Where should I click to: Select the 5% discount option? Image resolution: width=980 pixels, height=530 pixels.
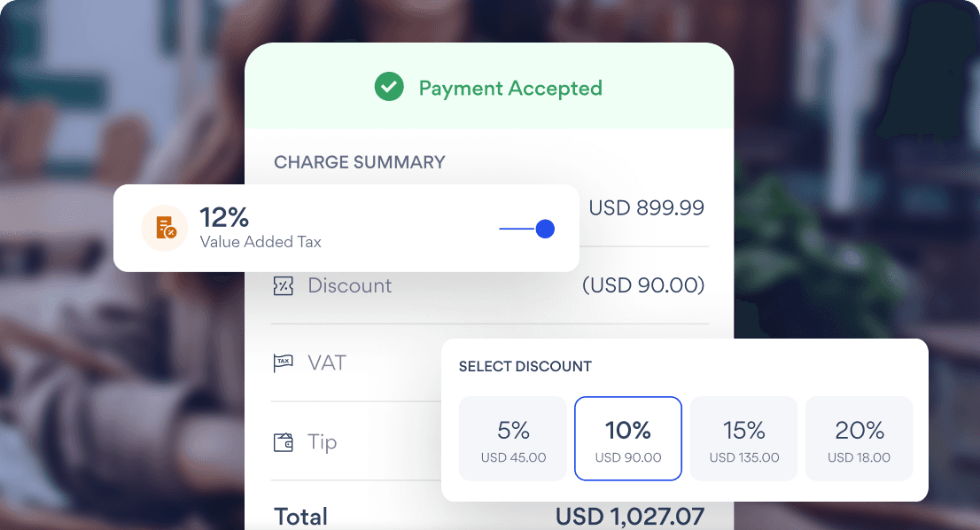coord(512,438)
